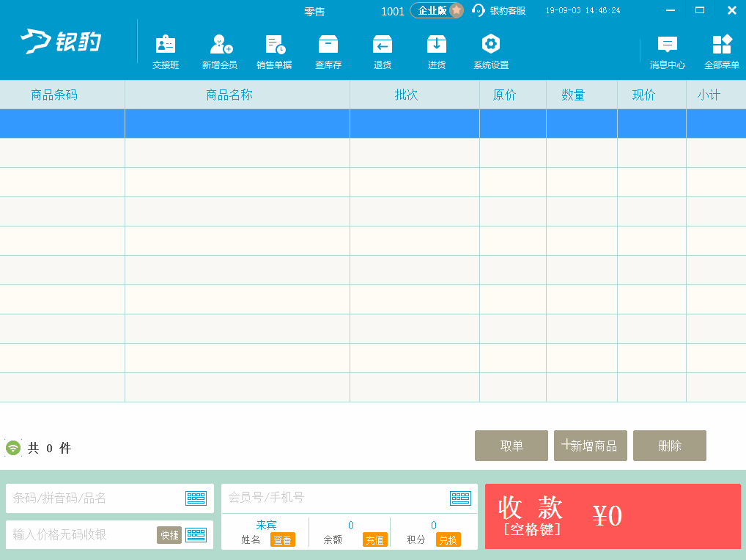
Task: Minimize the POS window
Action: coord(671,10)
